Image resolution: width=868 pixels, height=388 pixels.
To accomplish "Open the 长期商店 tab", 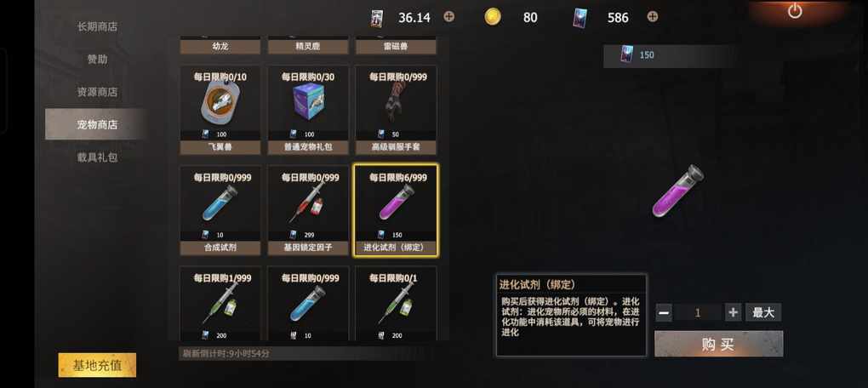I will click(97, 26).
